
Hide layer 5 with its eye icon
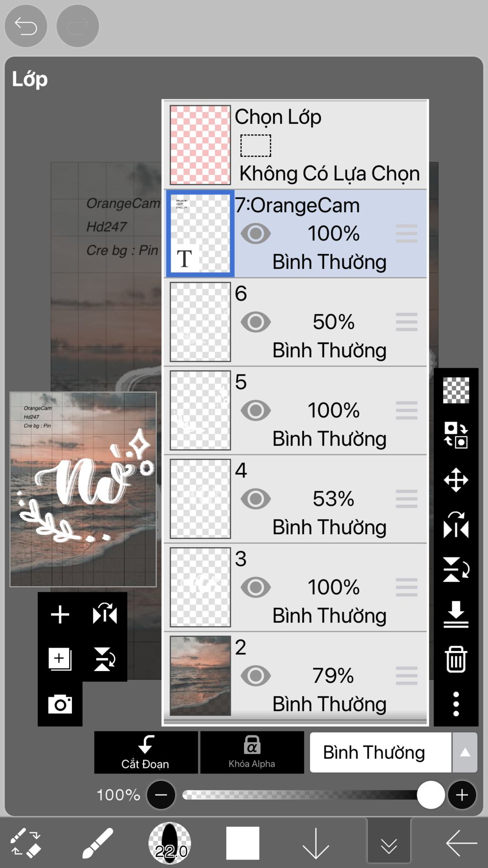[256, 410]
